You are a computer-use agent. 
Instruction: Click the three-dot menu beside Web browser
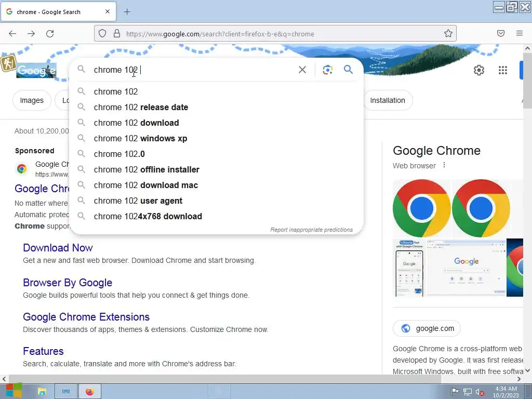point(444,165)
